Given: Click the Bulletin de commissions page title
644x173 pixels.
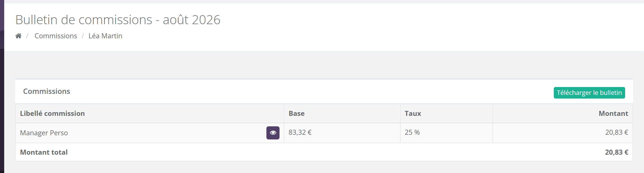Looking at the screenshot, I should pos(118,20).
